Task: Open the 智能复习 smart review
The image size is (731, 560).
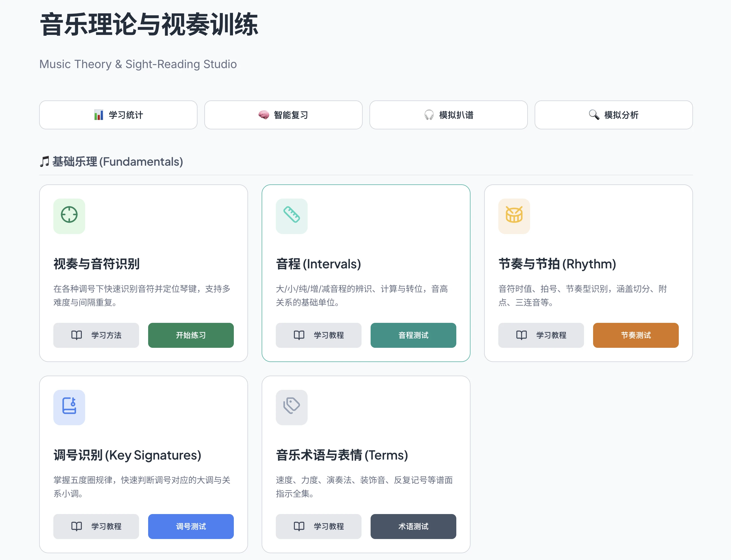Action: tap(283, 115)
